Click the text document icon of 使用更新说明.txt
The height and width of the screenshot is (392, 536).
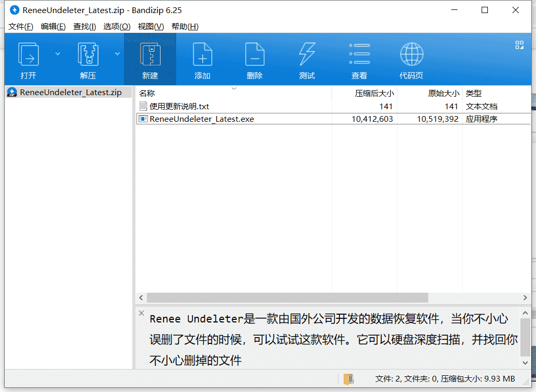(143, 106)
